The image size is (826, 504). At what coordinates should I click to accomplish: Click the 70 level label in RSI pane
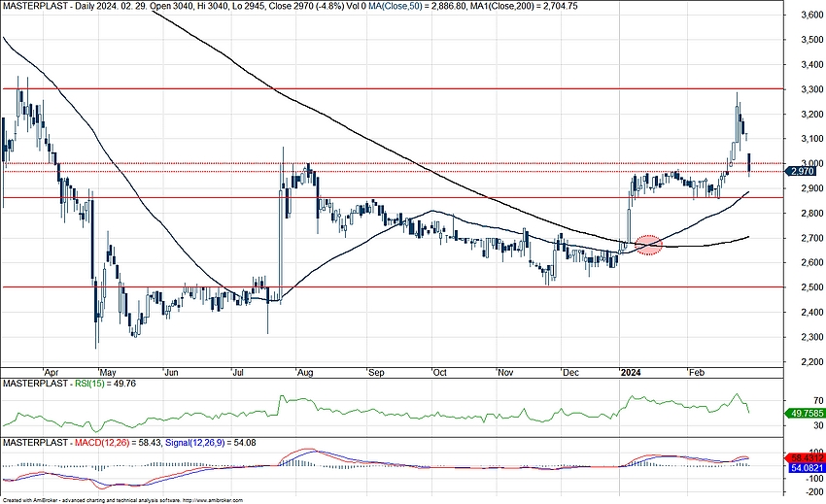[x=818, y=401]
